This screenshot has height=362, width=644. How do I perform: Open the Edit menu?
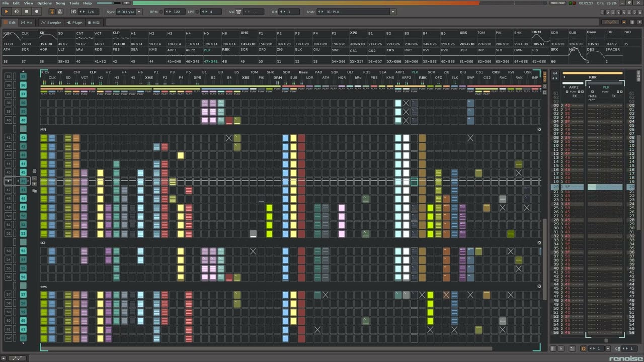click(x=17, y=3)
